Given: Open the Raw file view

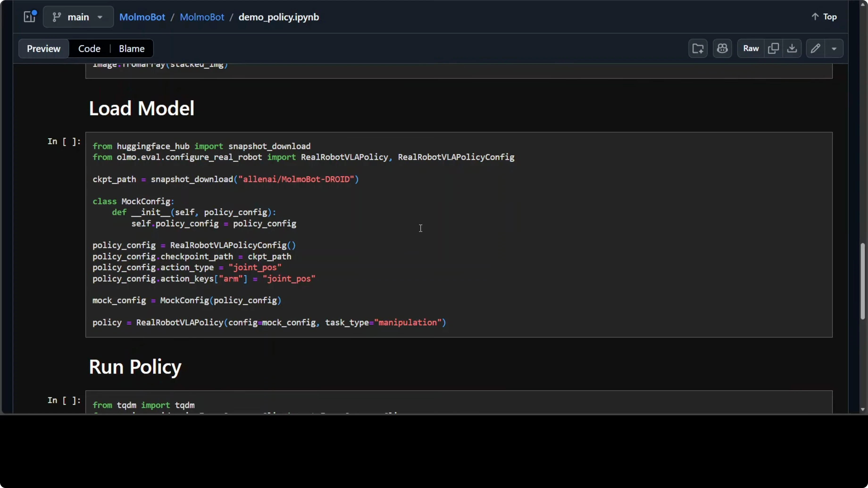Looking at the screenshot, I should click(751, 49).
